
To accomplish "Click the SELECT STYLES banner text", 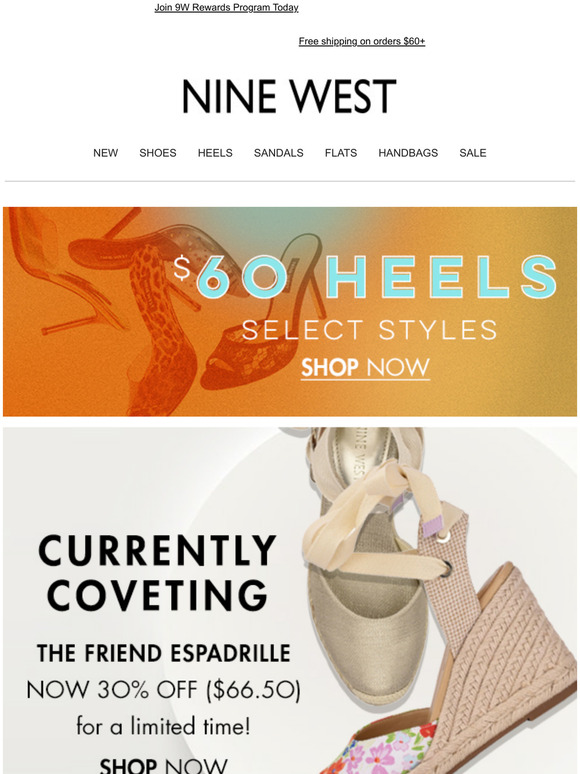I will [x=369, y=330].
